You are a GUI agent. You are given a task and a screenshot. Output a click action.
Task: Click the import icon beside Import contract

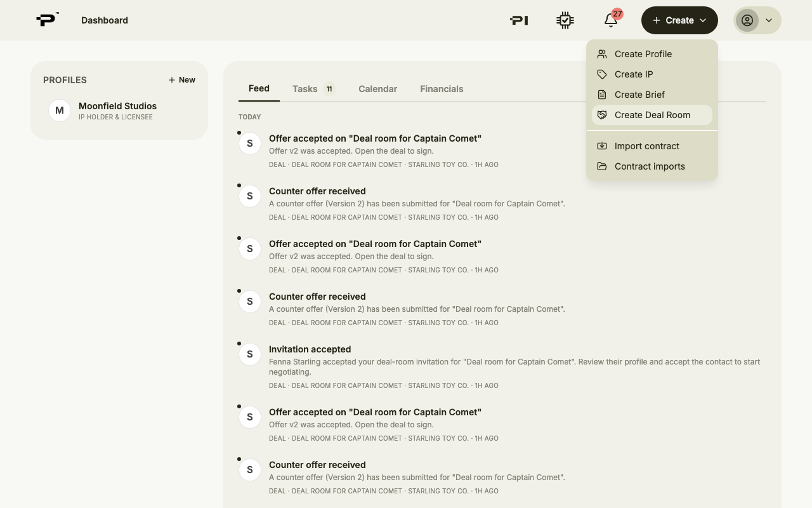tap(602, 146)
